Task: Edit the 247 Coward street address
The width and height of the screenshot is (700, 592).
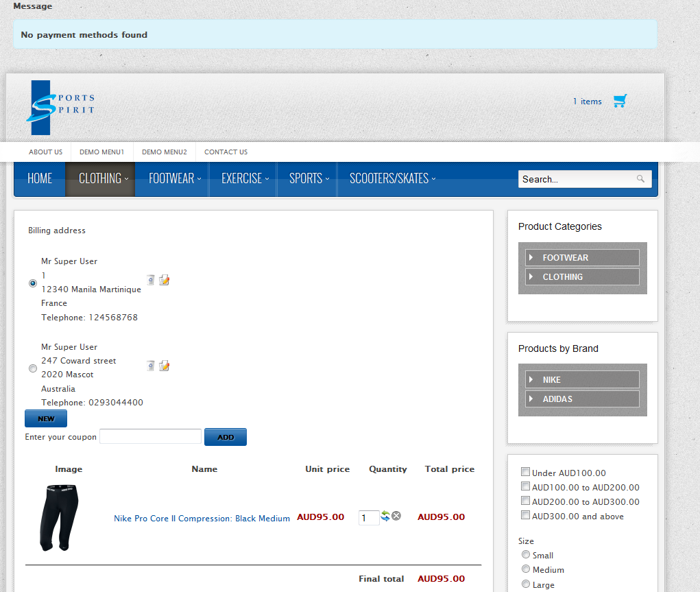Action: (165, 366)
